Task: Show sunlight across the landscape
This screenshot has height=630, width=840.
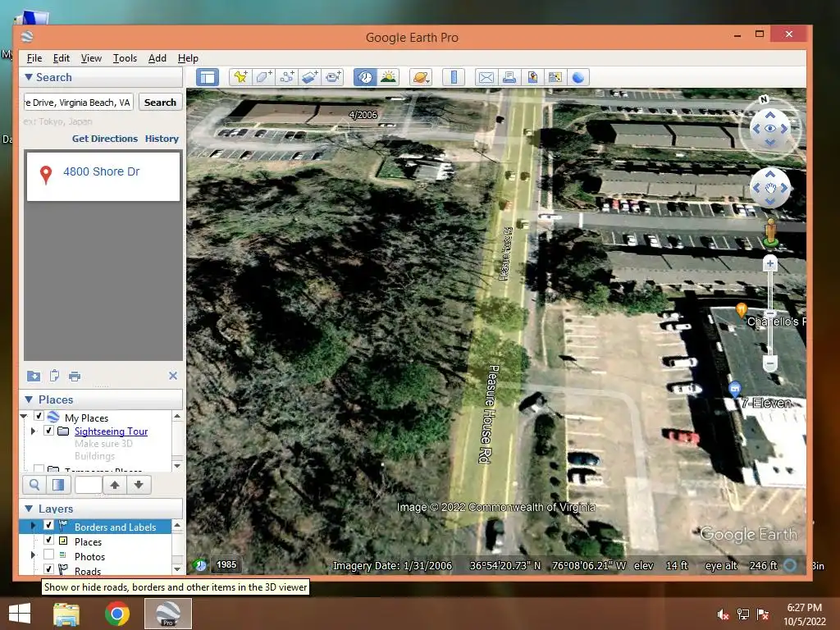Action: (x=388, y=77)
